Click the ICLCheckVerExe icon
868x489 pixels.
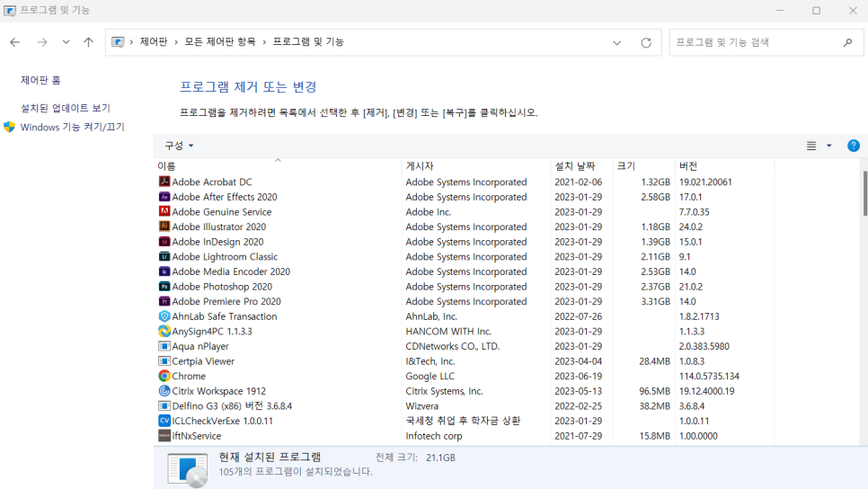(x=164, y=421)
